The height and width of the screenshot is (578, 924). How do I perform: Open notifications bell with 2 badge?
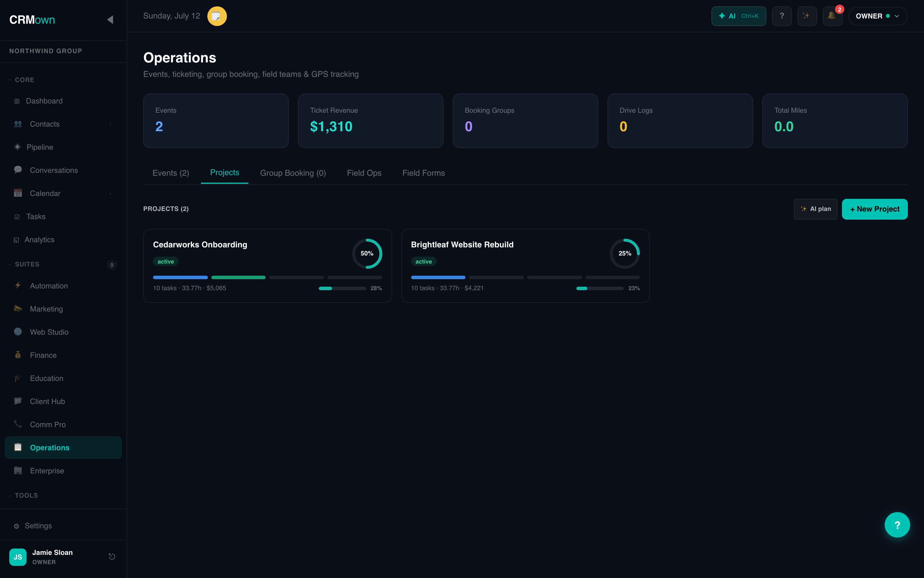pos(832,16)
